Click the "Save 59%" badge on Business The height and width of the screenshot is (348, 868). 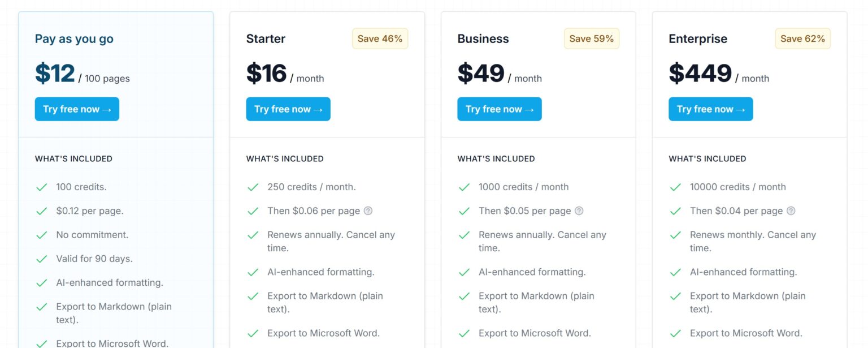[x=591, y=38]
